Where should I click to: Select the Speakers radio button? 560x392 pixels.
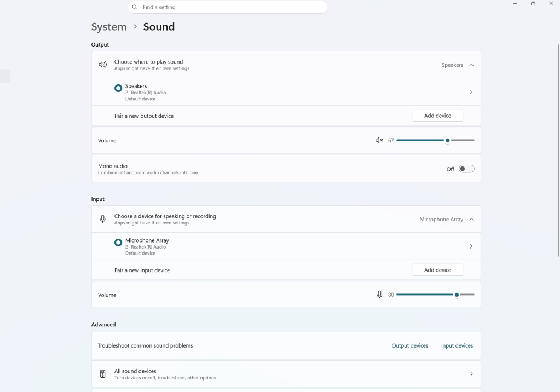118,88
